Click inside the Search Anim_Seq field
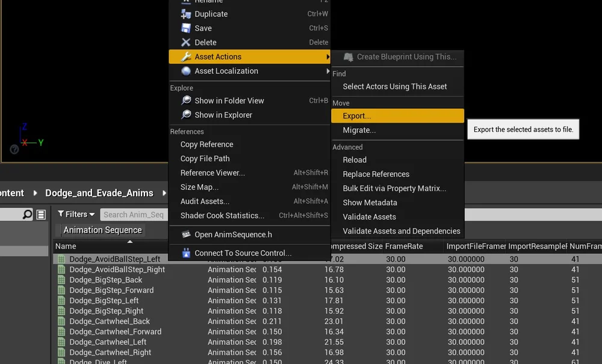Viewport: 602px width, 364px height. tap(134, 214)
